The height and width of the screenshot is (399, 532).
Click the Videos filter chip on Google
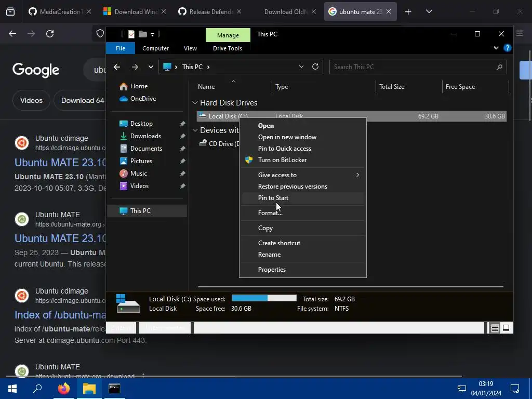pos(31,100)
